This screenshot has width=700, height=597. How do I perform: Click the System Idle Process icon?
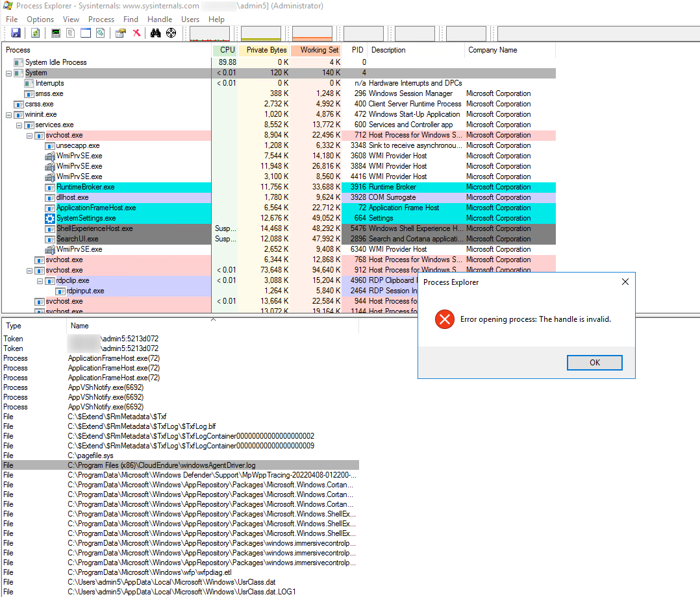(19, 62)
